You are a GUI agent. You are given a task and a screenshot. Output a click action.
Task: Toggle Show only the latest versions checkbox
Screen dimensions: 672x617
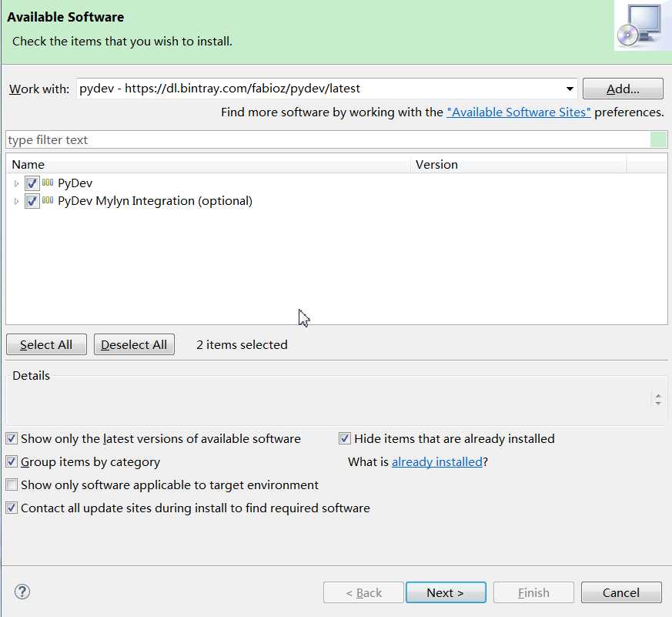[12, 438]
